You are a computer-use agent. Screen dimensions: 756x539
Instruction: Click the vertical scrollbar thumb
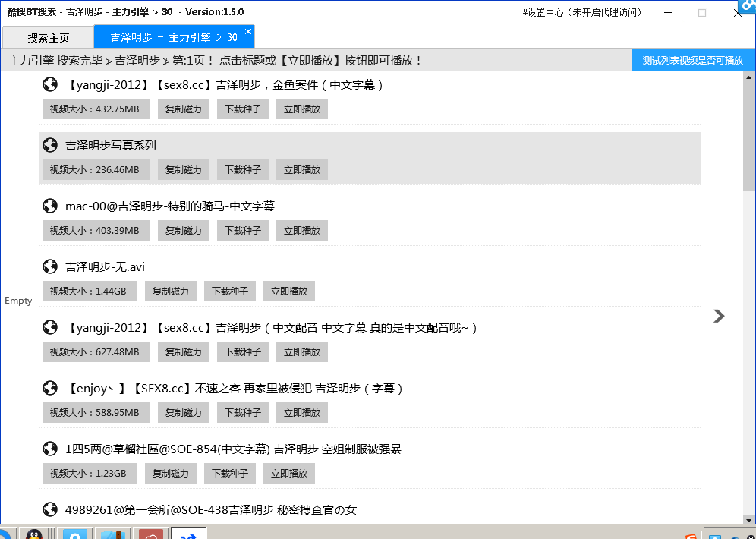point(749,137)
